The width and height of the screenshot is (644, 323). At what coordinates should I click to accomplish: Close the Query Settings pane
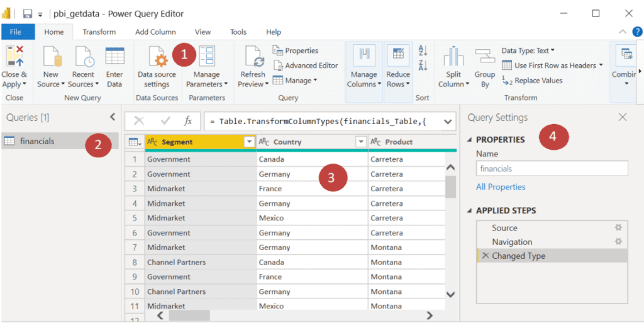[623, 118]
